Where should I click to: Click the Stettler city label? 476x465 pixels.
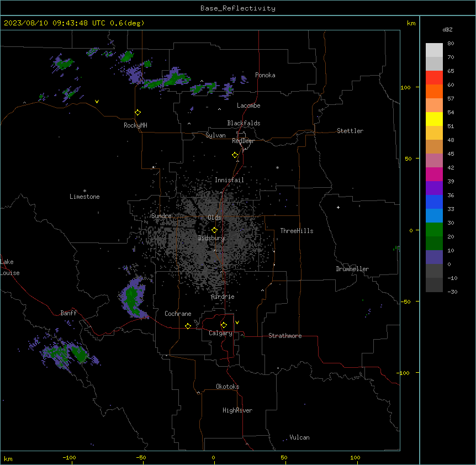tap(350, 131)
